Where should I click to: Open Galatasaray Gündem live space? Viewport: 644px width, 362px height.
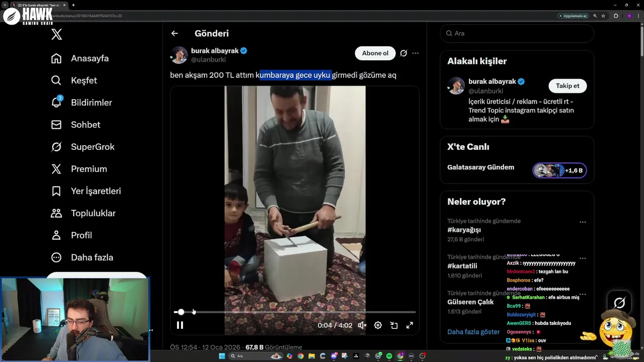tap(480, 167)
